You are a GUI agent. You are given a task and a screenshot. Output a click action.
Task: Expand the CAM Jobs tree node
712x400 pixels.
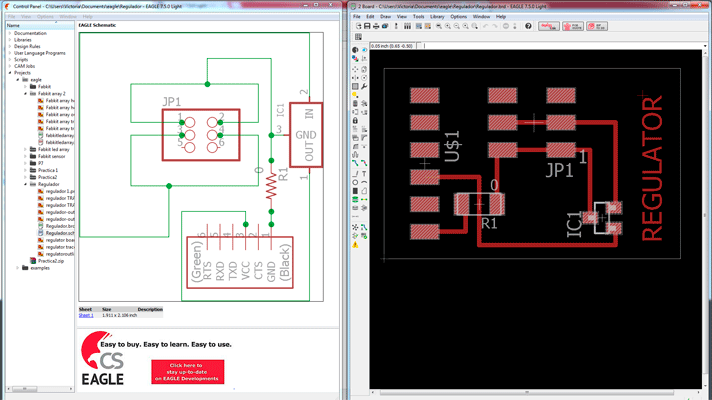pyautogui.click(x=10, y=66)
